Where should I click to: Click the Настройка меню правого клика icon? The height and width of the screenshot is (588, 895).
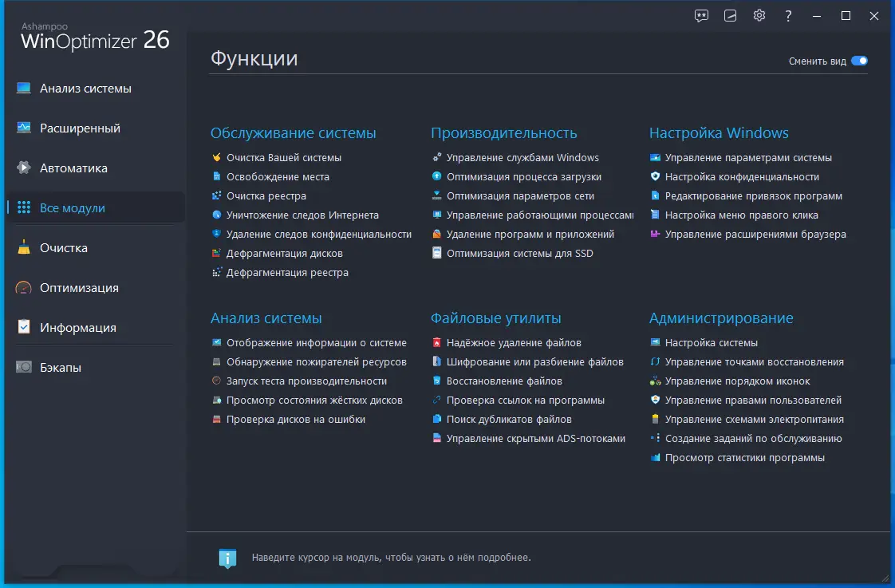click(x=655, y=215)
